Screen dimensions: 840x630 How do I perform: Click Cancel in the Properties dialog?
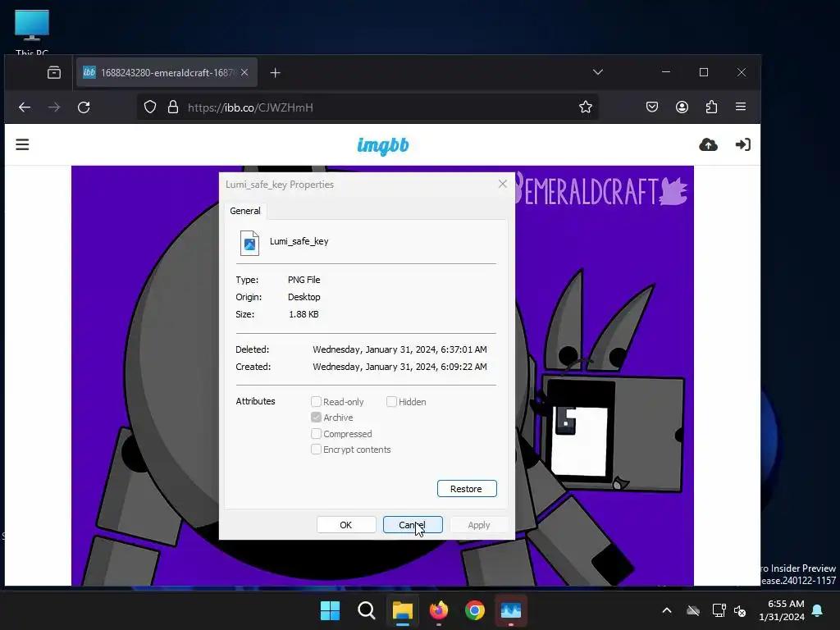413,525
